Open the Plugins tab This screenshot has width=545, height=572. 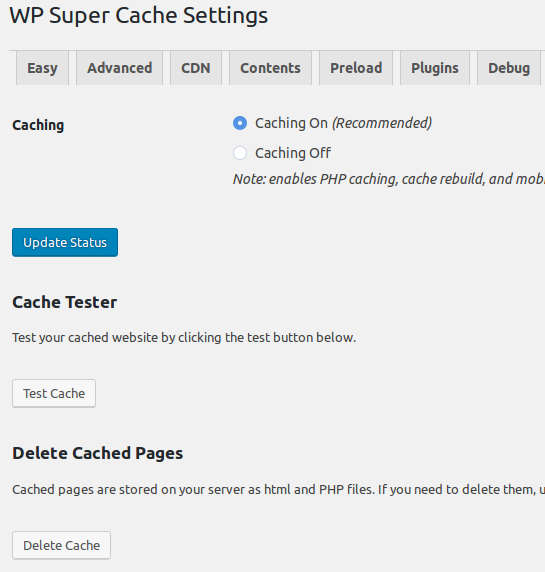(435, 68)
